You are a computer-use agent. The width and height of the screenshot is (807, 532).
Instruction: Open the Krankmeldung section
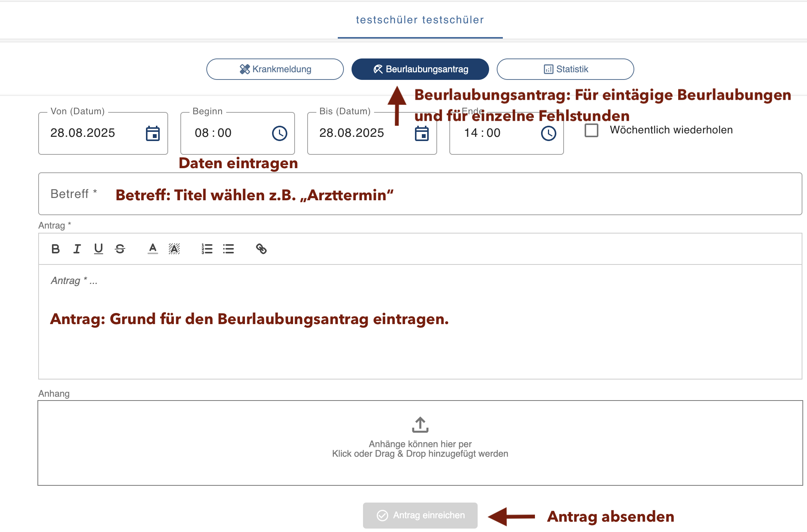coord(275,69)
